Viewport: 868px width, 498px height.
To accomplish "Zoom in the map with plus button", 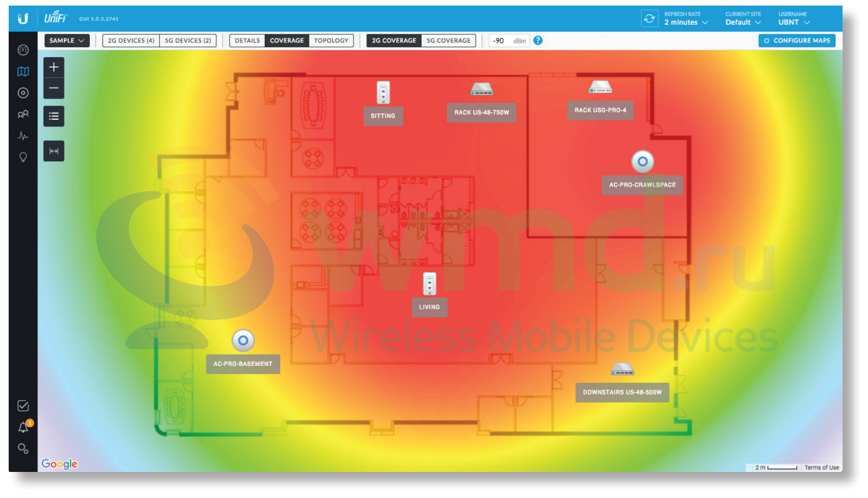I will pyautogui.click(x=54, y=67).
